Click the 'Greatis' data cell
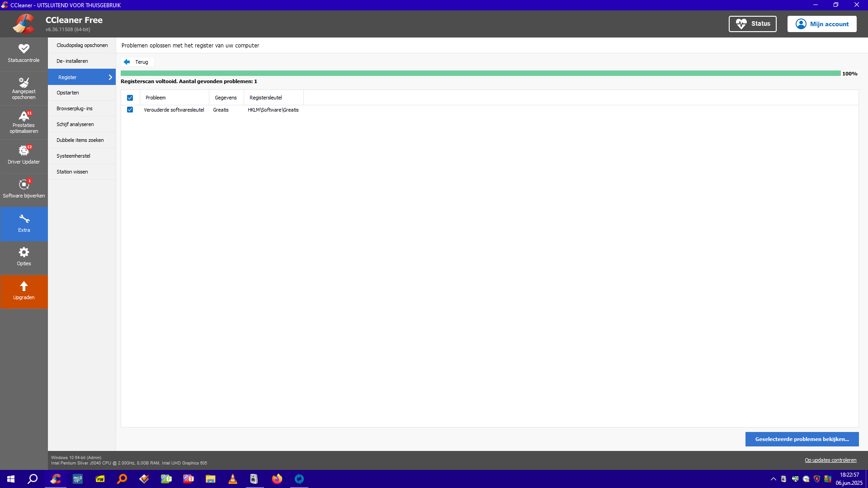Image resolution: width=868 pixels, height=488 pixels. click(221, 110)
